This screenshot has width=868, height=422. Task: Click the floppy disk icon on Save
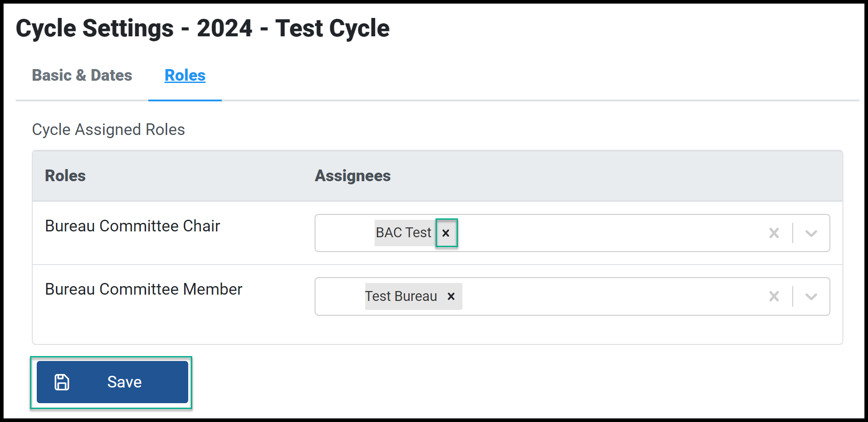[x=62, y=382]
